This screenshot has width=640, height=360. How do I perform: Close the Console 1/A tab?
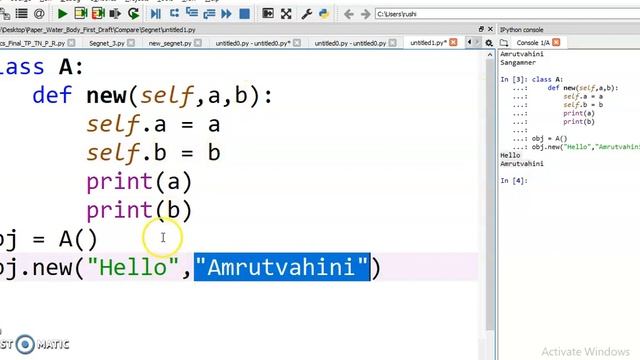click(556, 42)
